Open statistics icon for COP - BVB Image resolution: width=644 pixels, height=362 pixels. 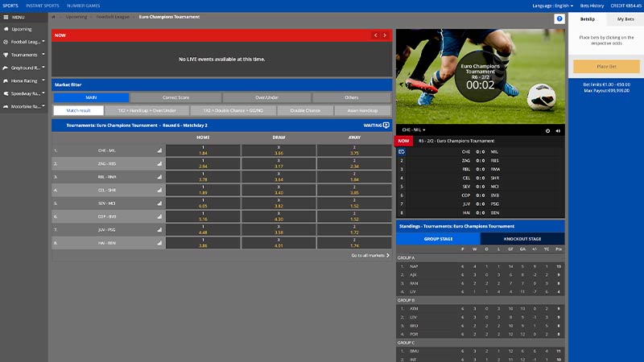[x=159, y=216]
